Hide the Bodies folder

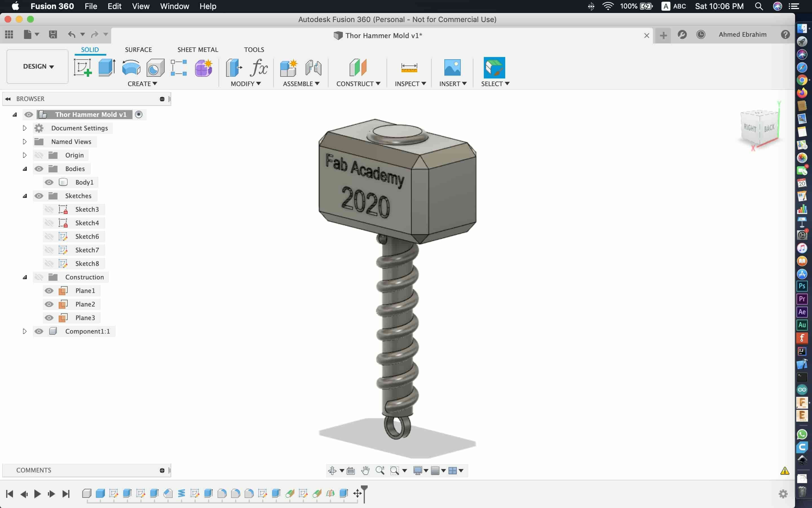pyautogui.click(x=39, y=169)
